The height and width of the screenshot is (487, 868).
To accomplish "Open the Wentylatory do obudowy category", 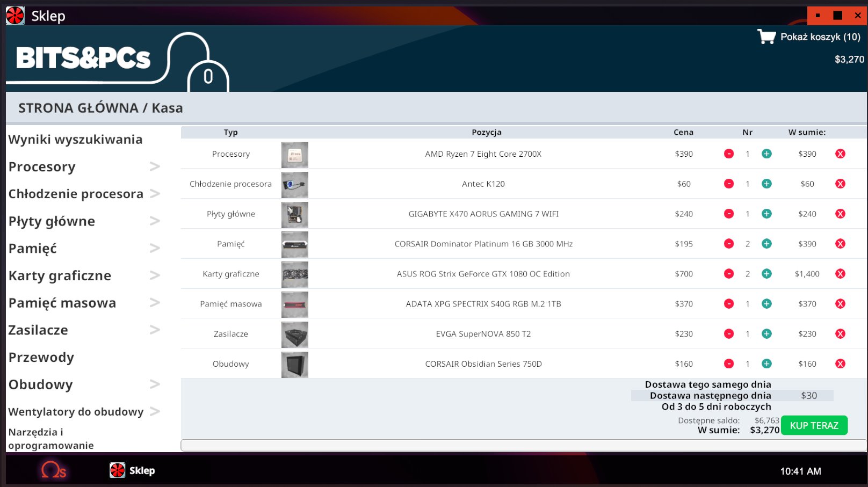I will point(76,412).
